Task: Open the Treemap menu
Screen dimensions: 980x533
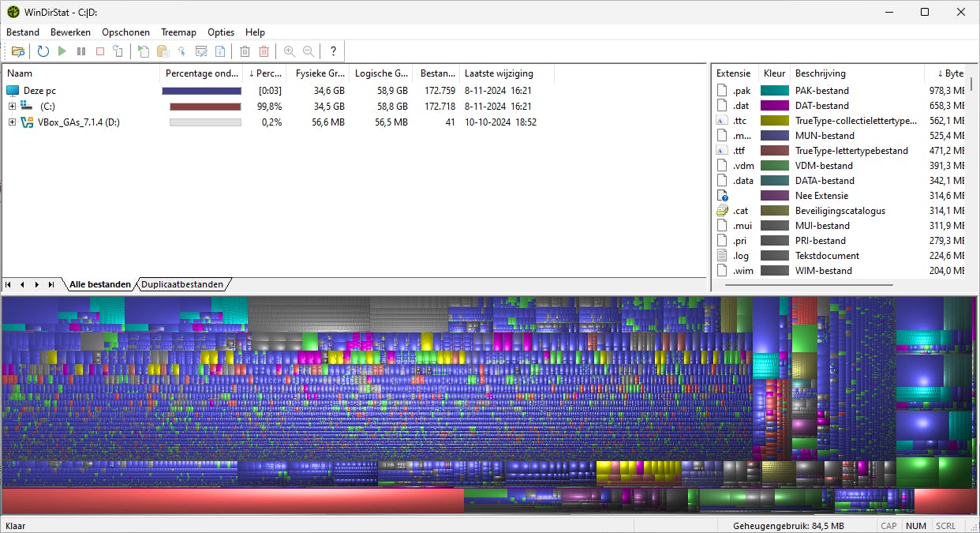Action: pos(178,32)
